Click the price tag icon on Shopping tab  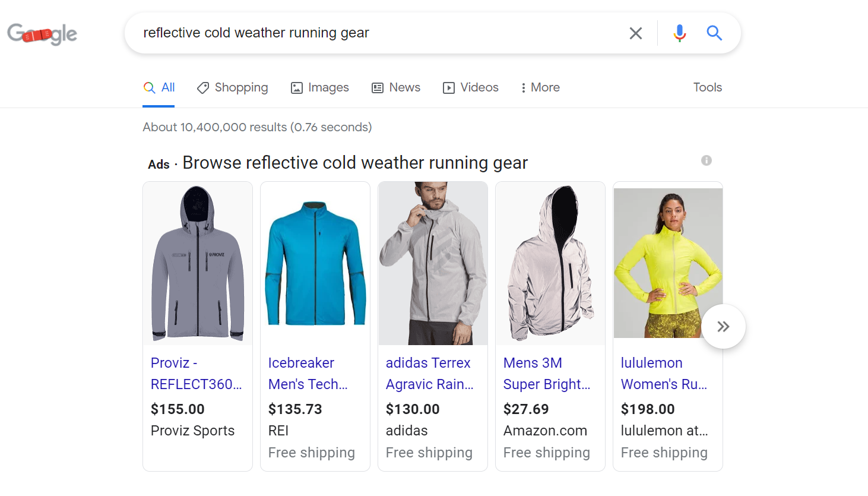coord(202,87)
